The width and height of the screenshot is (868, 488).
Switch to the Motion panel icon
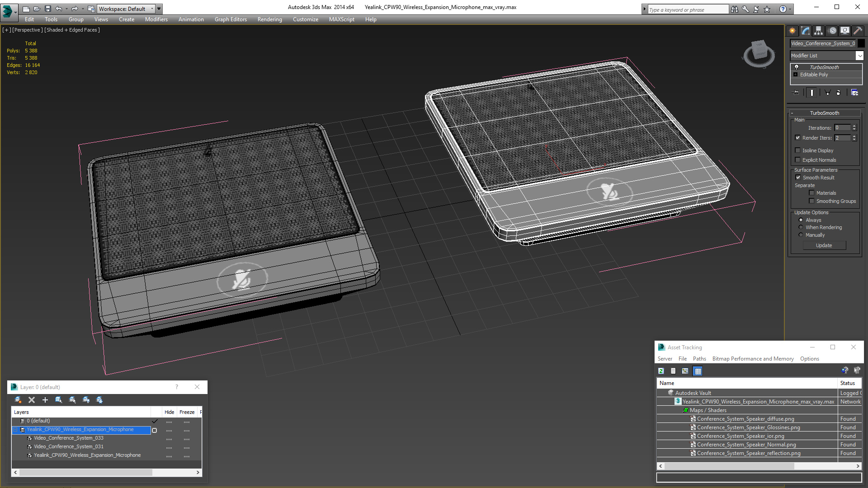[x=832, y=31]
